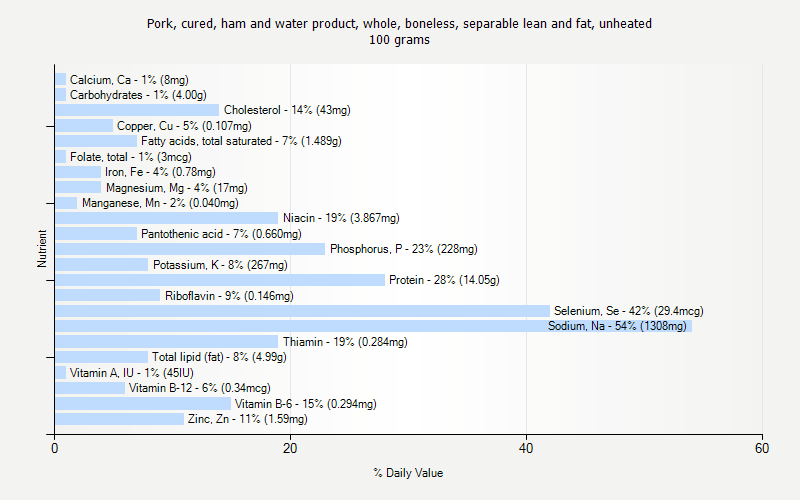The image size is (800, 500).
Task: Click the Vitamin B-6 bar
Action: pyautogui.click(x=143, y=404)
